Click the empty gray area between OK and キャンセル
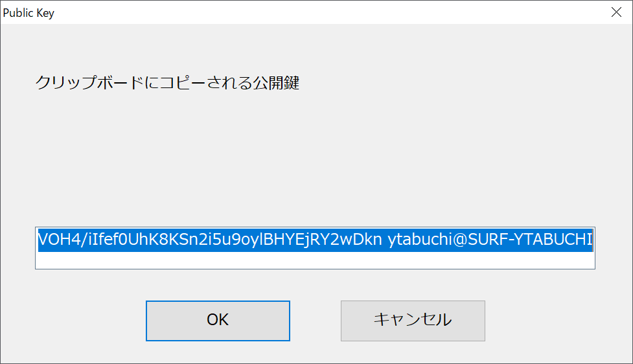This screenshot has height=364, width=633. pyautogui.click(x=316, y=321)
